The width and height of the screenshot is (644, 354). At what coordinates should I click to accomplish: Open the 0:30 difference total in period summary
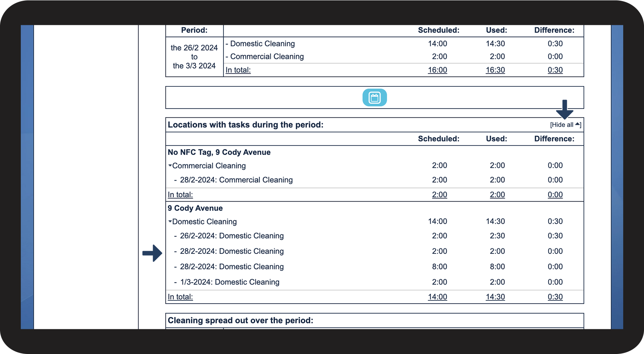[x=555, y=70]
